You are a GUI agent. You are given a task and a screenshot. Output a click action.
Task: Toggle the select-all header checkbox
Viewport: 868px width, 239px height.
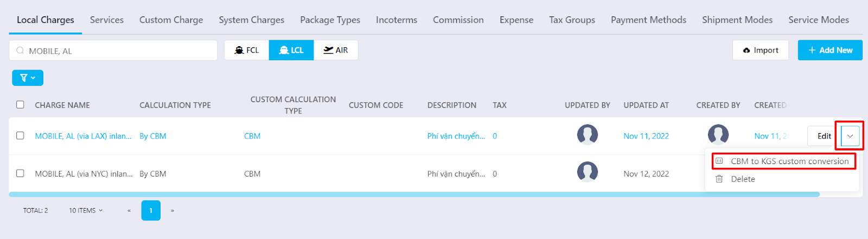coord(20,104)
